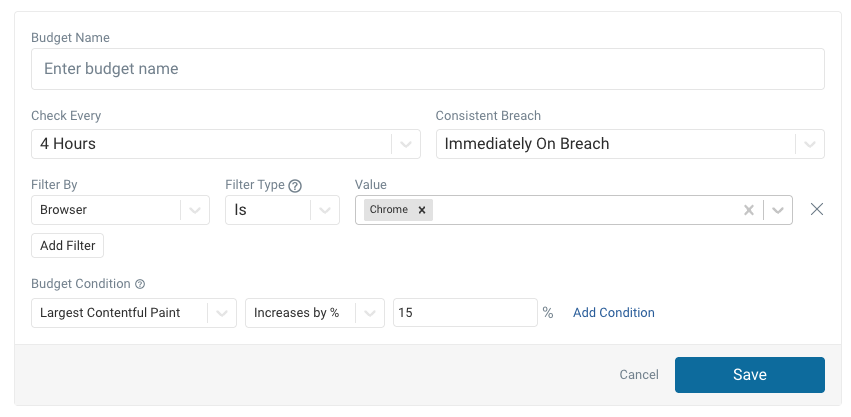Remove the Chrome tag from Value

click(x=422, y=210)
